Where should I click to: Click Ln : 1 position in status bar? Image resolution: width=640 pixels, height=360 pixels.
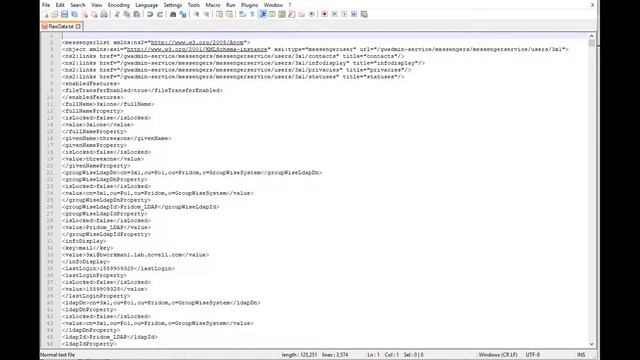click(373, 355)
